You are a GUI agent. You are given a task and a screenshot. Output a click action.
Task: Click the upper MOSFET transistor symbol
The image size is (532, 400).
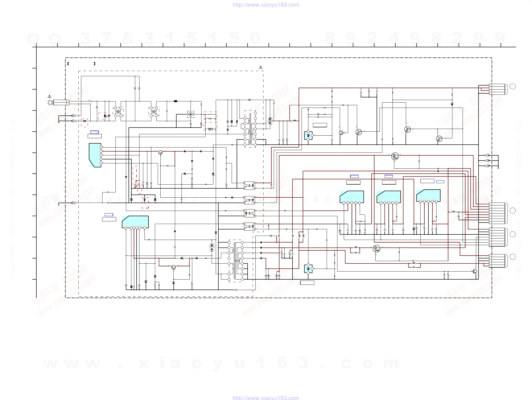tap(395, 156)
